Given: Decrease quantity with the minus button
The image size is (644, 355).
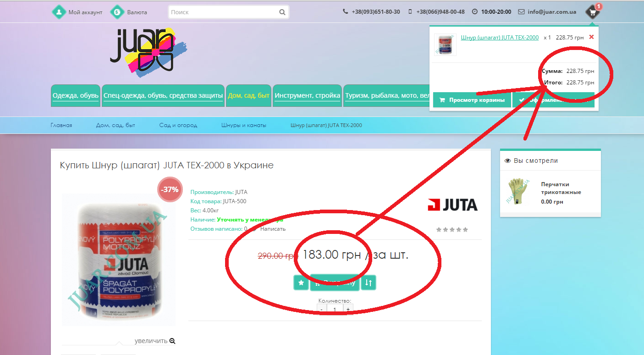Looking at the screenshot, I should tap(321, 310).
